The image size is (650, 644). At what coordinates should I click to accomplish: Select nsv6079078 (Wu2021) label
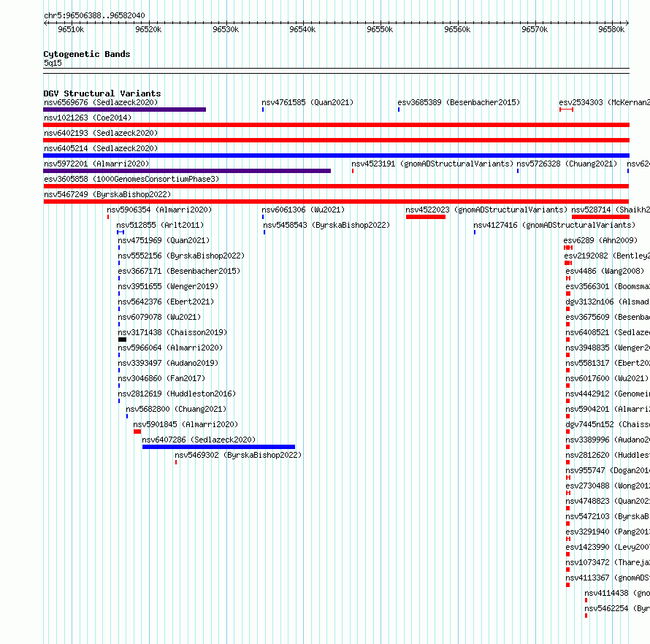pyautogui.click(x=159, y=317)
